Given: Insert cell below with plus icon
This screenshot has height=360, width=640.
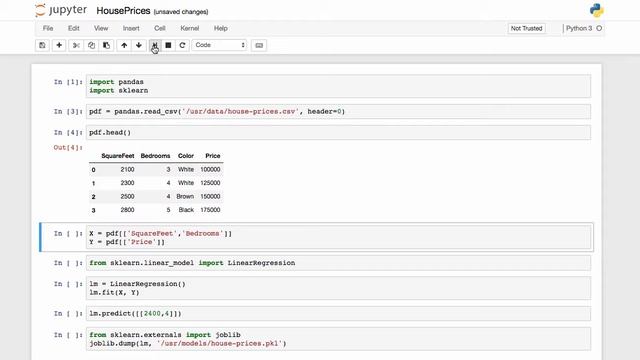Looking at the screenshot, I should [59, 45].
